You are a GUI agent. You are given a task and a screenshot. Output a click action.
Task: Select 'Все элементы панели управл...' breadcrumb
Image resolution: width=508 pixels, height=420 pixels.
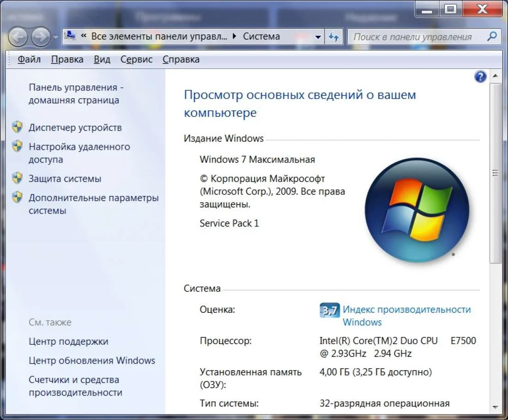159,37
